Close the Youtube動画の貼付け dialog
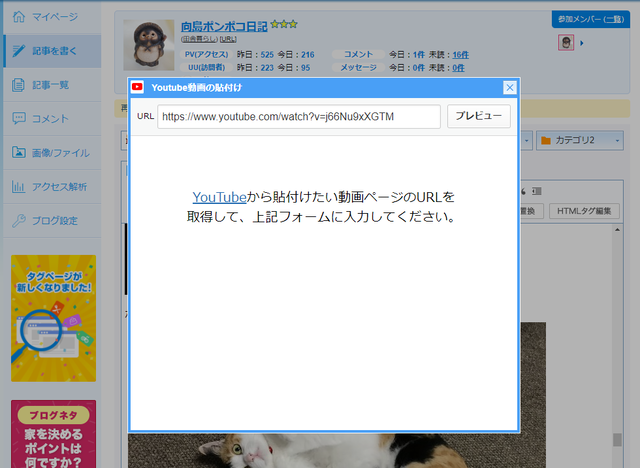 point(509,87)
